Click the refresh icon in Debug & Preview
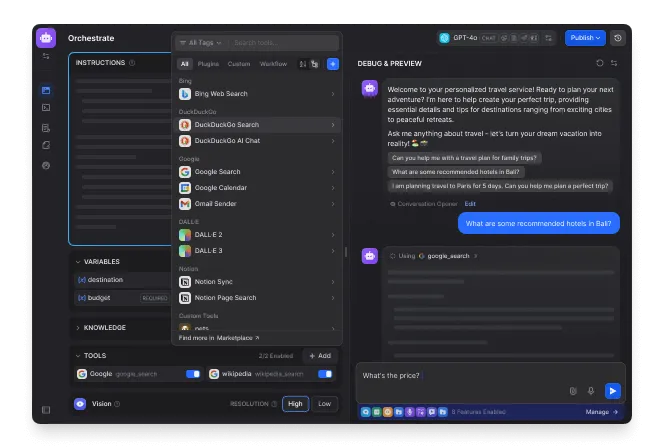 pos(600,62)
